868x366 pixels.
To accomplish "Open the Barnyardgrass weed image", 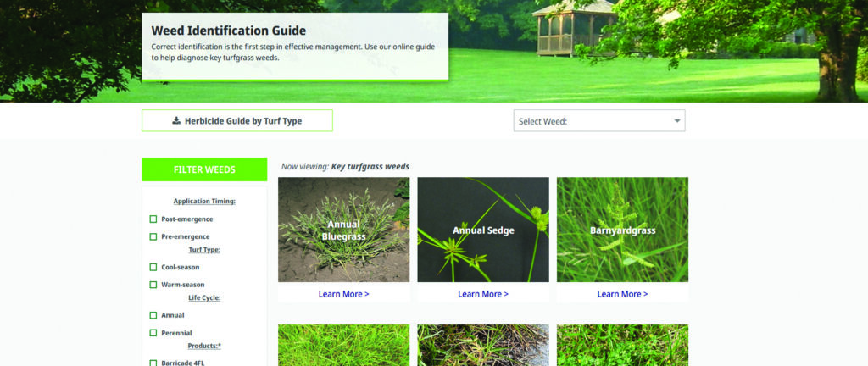I will pos(623,230).
